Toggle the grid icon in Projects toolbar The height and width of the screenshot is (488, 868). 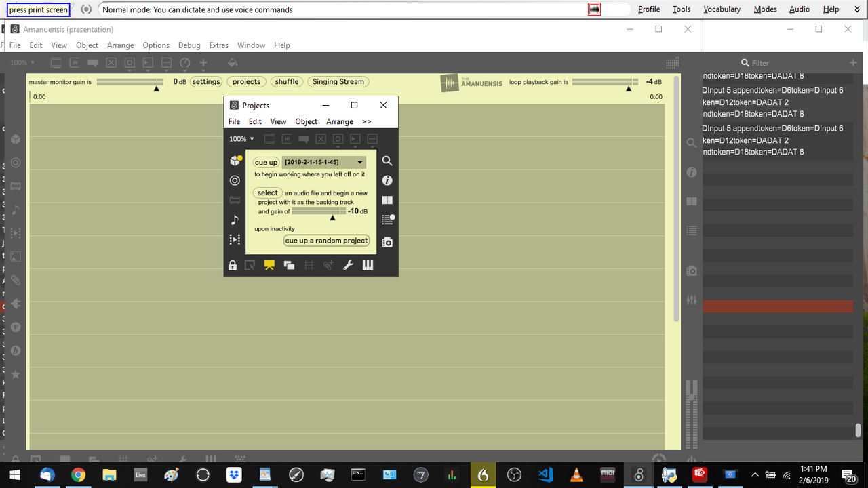tap(309, 265)
